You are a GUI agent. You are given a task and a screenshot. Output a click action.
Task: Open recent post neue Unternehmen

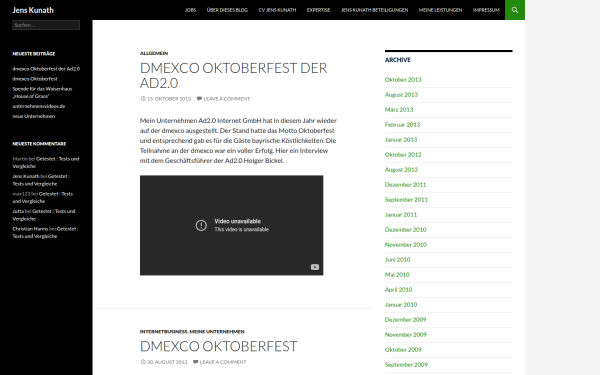point(34,116)
